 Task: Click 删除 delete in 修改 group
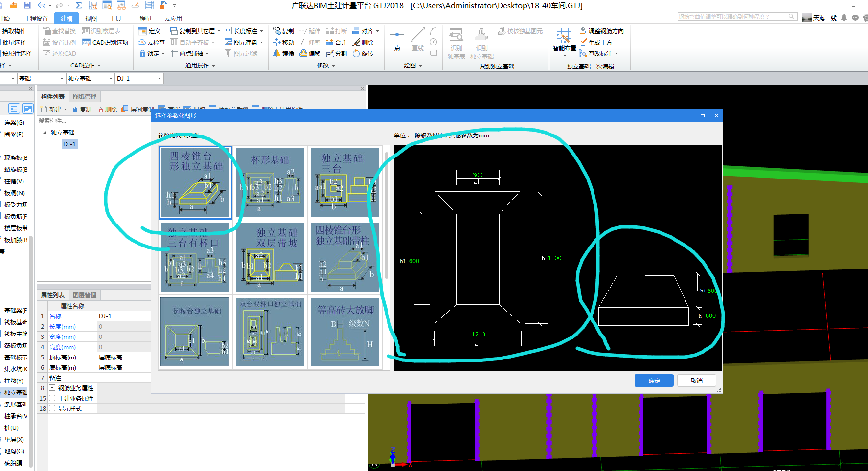(363, 42)
